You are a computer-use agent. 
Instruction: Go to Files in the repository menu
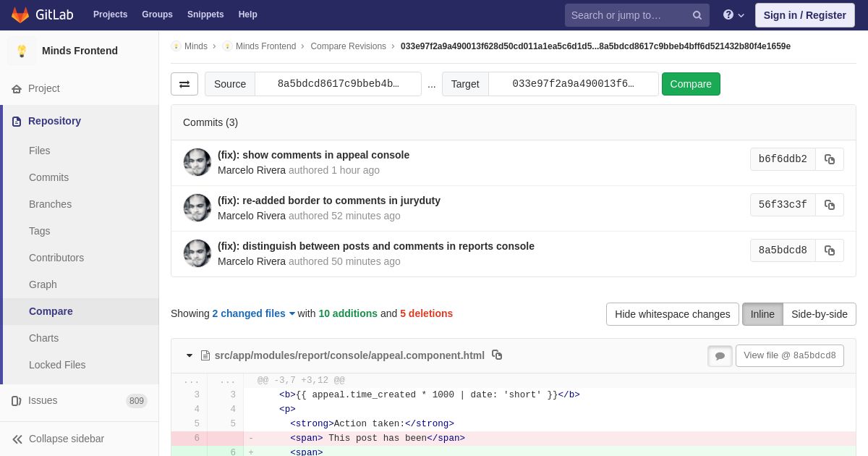pyautogui.click(x=40, y=151)
